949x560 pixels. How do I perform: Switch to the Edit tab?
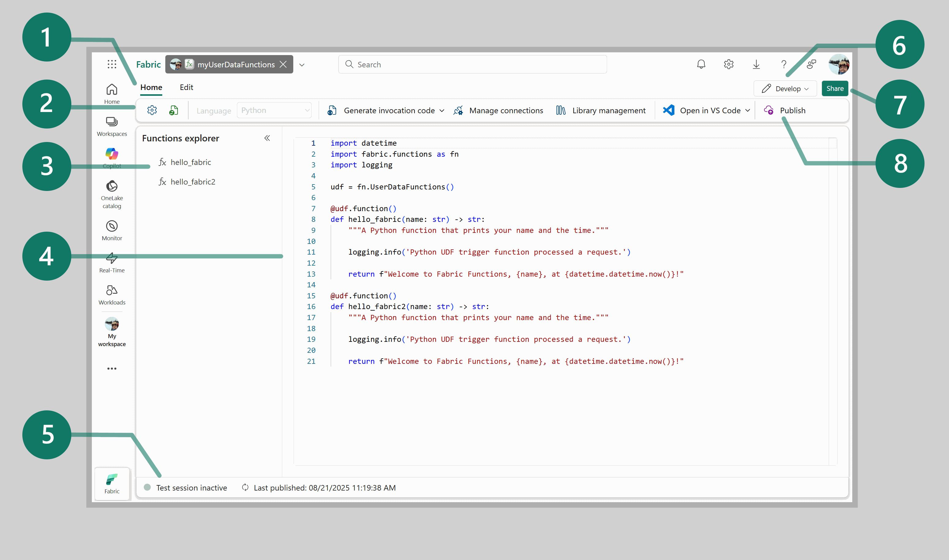pyautogui.click(x=186, y=87)
